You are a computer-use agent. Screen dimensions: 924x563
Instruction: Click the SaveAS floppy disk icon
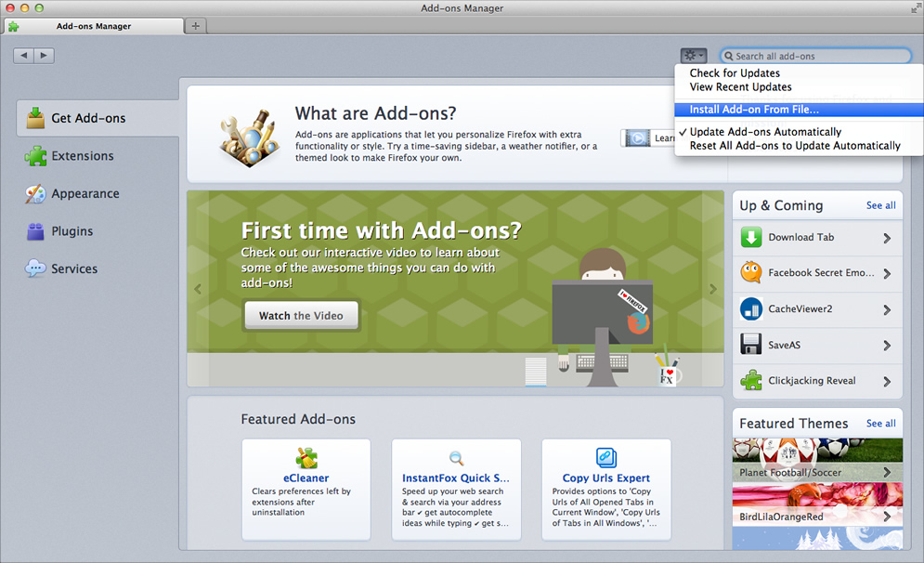tap(751, 345)
